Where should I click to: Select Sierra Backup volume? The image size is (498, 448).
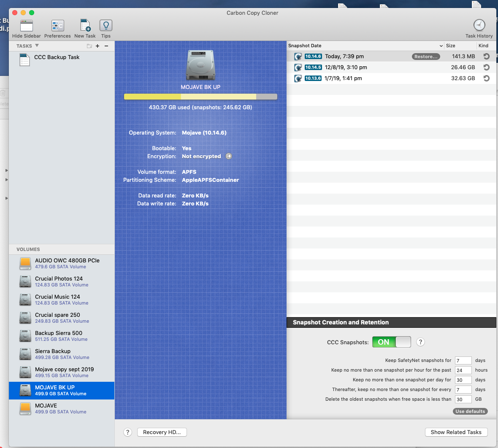point(62,354)
